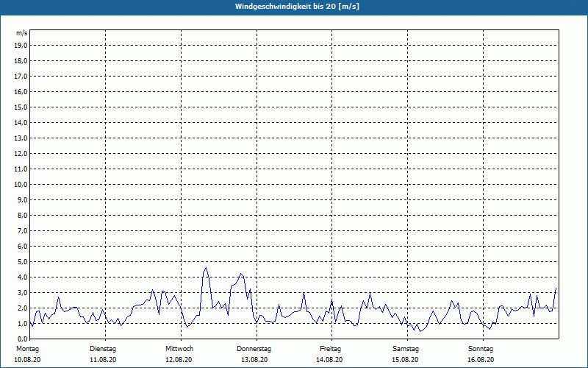This screenshot has width=588, height=368.
Task: Click the date label '12.08.20'
Action: 179,360
